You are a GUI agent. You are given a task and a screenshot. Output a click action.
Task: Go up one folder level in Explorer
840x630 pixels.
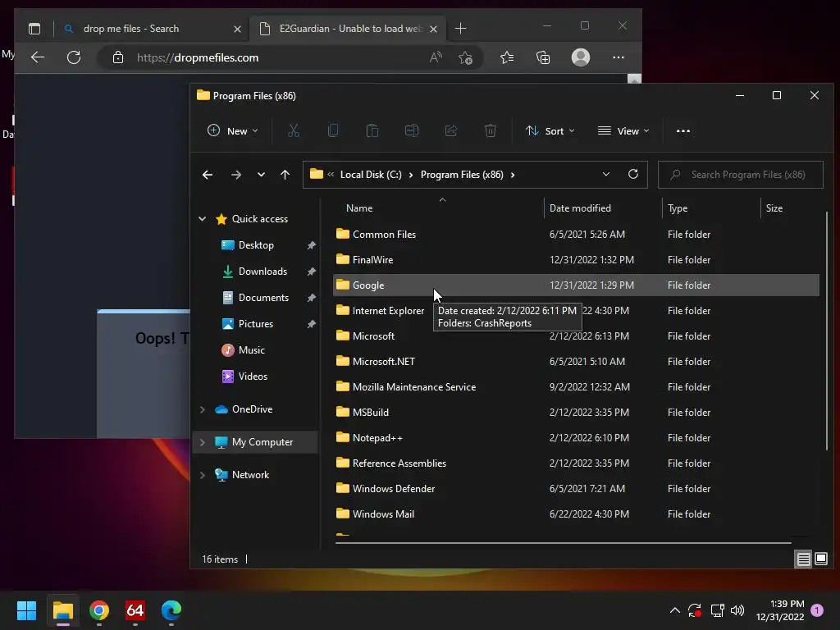point(285,175)
